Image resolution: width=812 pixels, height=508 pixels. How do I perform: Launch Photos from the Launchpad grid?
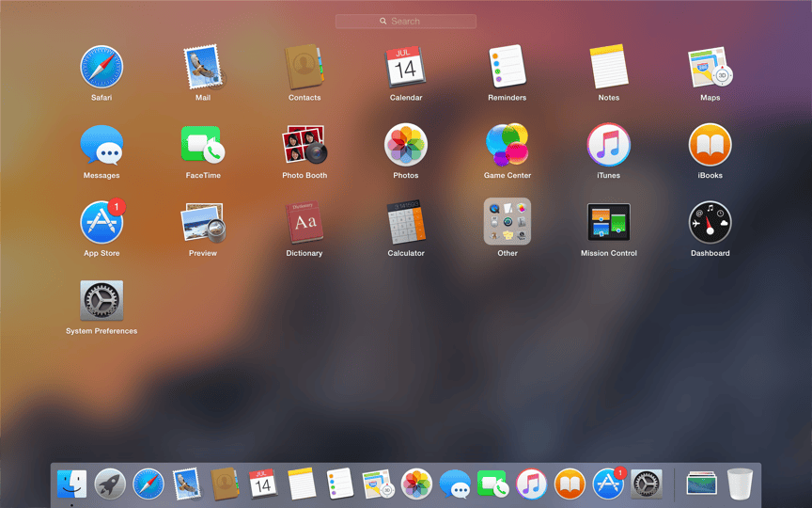(x=406, y=145)
